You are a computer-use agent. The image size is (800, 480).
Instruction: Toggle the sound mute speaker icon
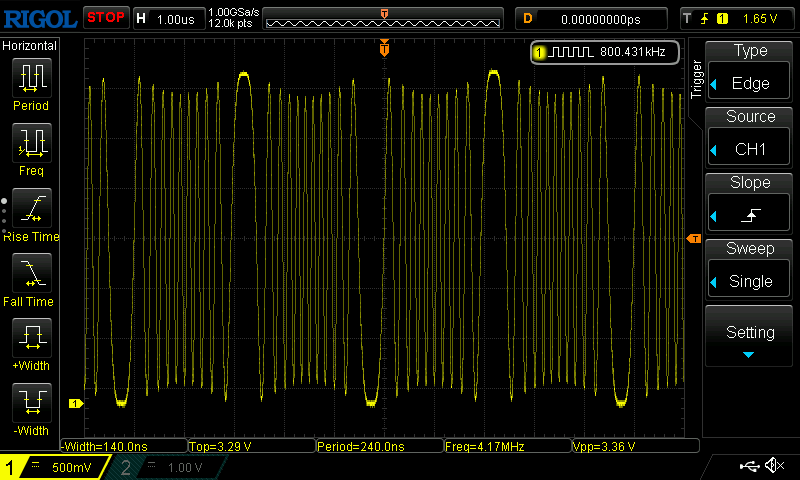point(774,465)
